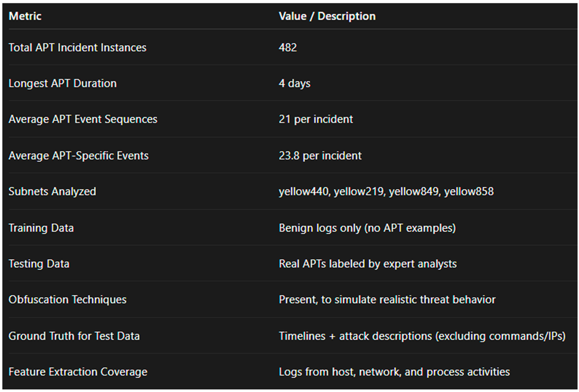Click the Benign logs only value
Screen dimensions: 579x392
(x=367, y=228)
